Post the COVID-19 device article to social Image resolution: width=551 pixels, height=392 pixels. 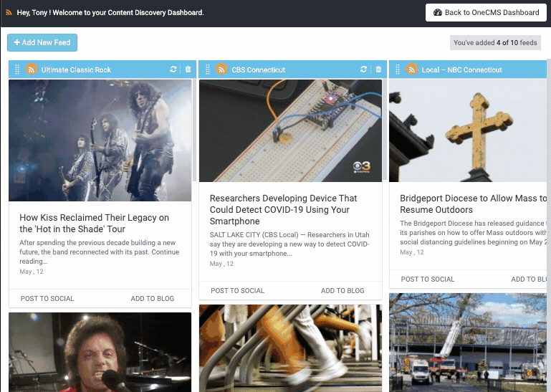pyautogui.click(x=238, y=291)
